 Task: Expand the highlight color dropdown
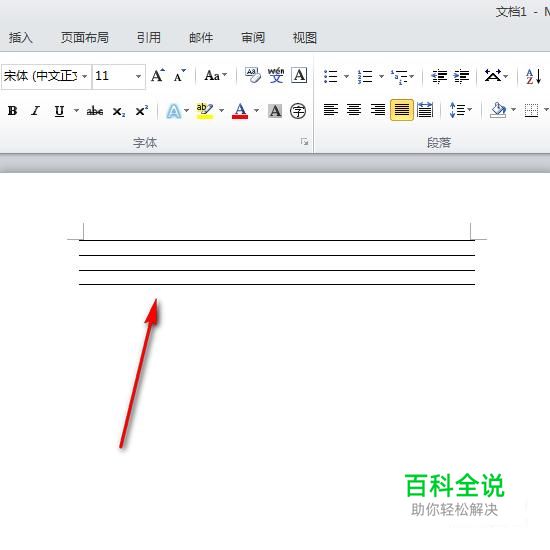click(221, 110)
